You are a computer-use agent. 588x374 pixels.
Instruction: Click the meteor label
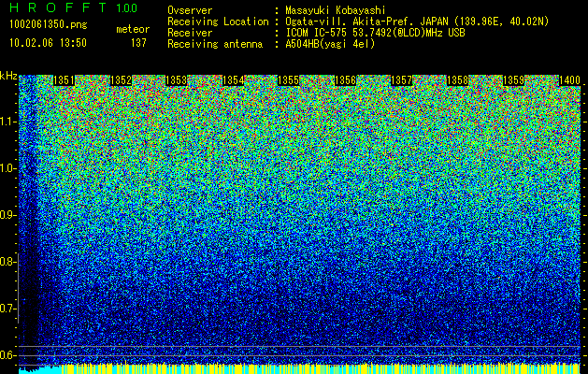tap(133, 29)
